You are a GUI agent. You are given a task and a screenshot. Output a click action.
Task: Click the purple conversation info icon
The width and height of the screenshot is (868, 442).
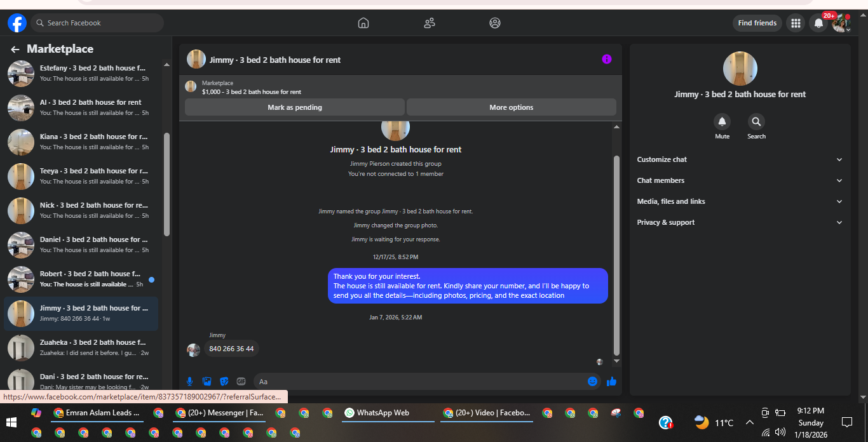[x=607, y=59]
